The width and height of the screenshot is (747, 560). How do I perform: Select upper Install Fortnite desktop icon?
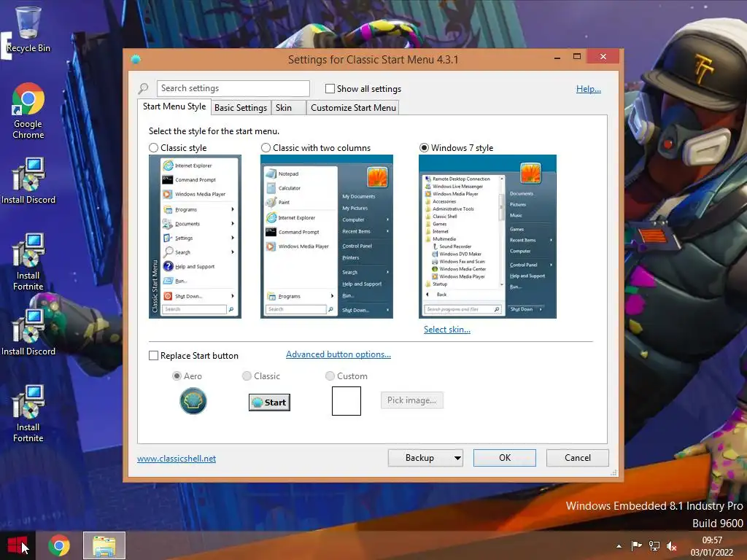(x=28, y=262)
